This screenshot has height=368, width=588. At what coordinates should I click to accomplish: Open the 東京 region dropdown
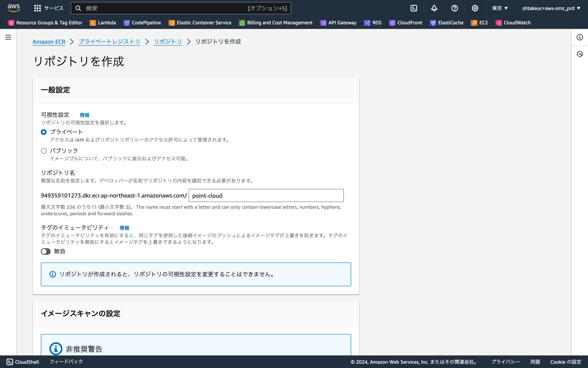(x=500, y=8)
